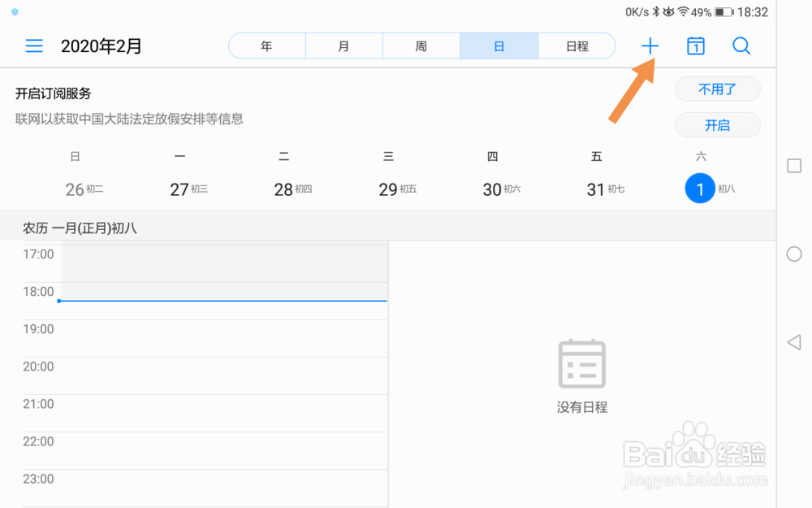The image size is (812, 508).
Task: Open recent apps square button
Action: click(x=794, y=166)
